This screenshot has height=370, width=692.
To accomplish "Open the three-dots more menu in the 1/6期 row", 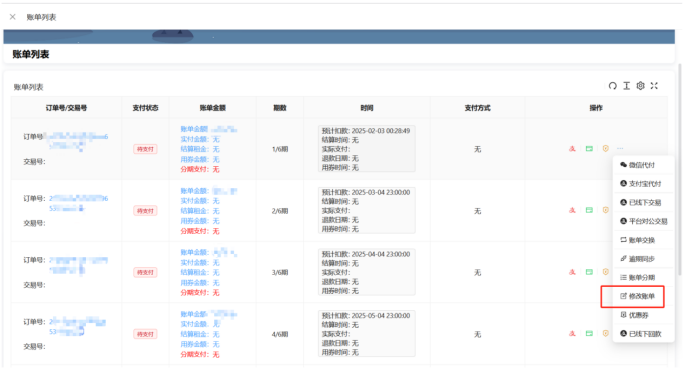I will coord(620,149).
